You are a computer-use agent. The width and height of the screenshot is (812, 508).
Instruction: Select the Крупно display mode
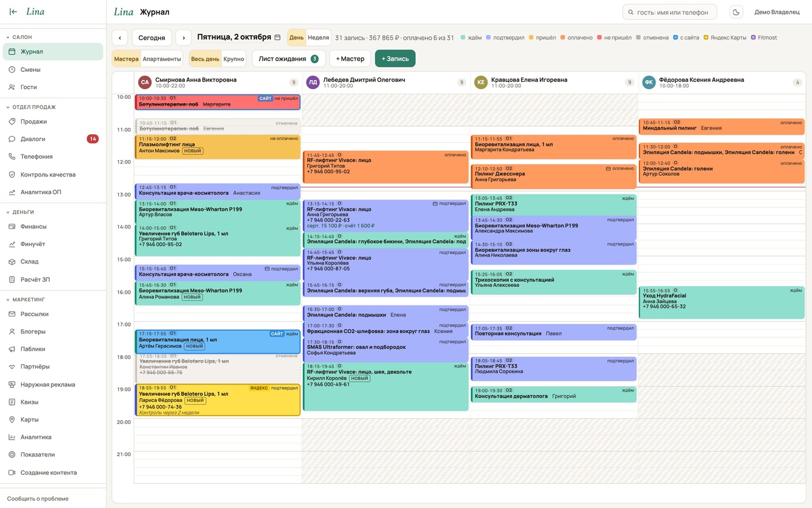234,59
